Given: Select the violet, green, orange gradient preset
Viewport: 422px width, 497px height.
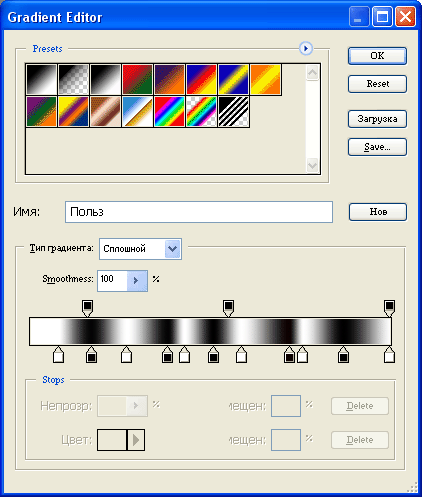Looking at the screenshot, I should (x=41, y=111).
